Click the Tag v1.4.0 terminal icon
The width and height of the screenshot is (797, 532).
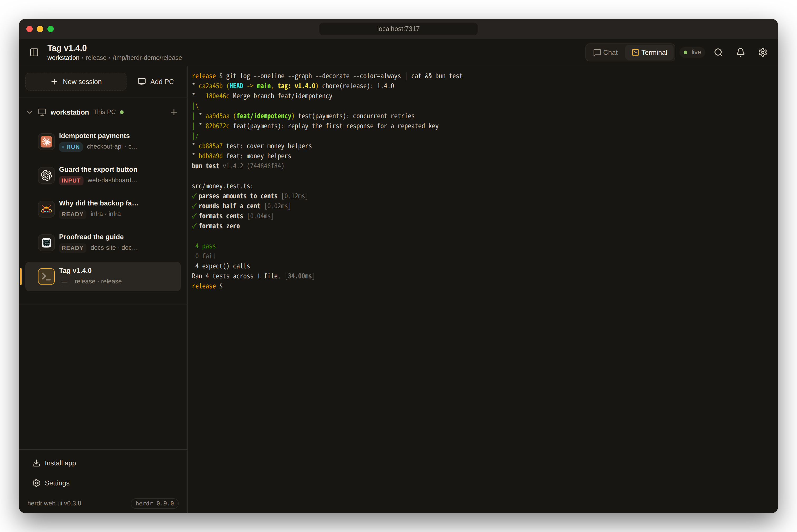tap(46, 277)
